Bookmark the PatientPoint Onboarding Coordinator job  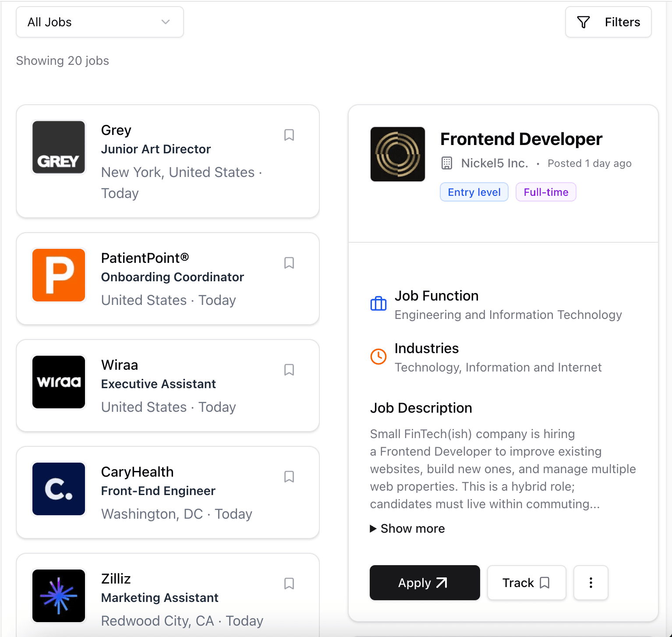(x=289, y=263)
